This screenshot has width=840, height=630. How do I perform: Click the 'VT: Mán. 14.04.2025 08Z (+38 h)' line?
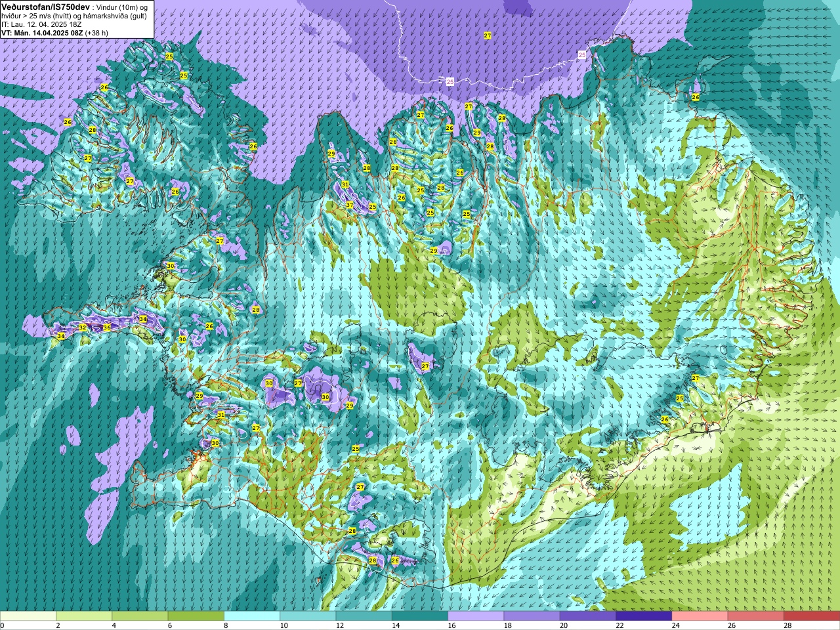55,32
